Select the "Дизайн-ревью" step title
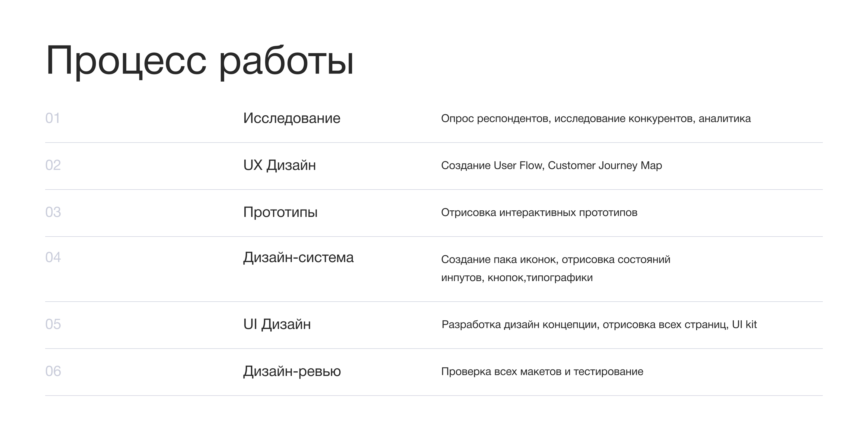868x441 pixels. tap(292, 371)
